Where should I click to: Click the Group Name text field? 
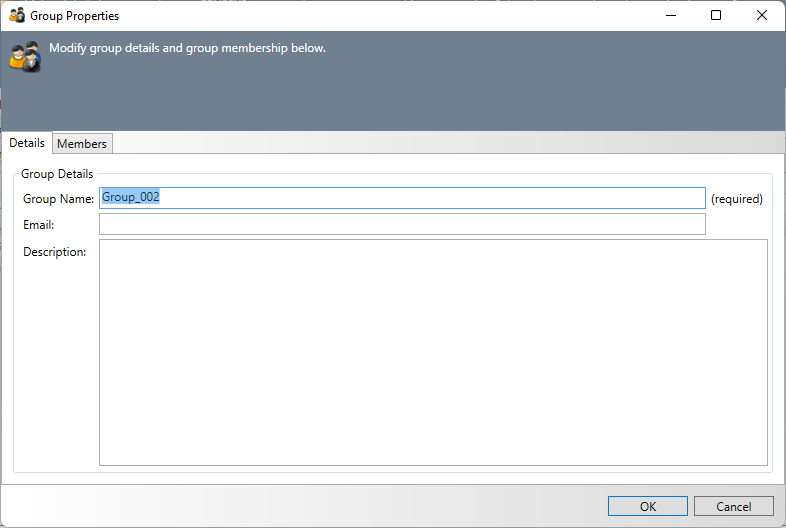(x=402, y=198)
